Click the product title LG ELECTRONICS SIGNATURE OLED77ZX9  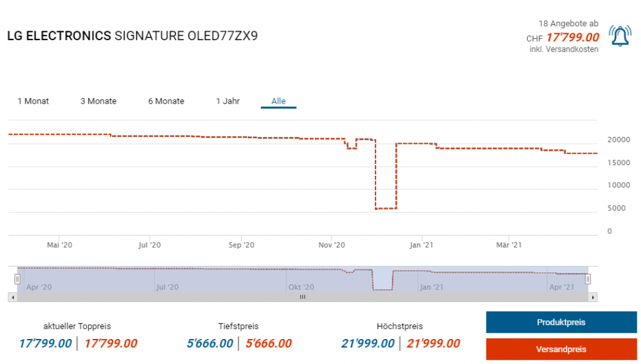(133, 36)
